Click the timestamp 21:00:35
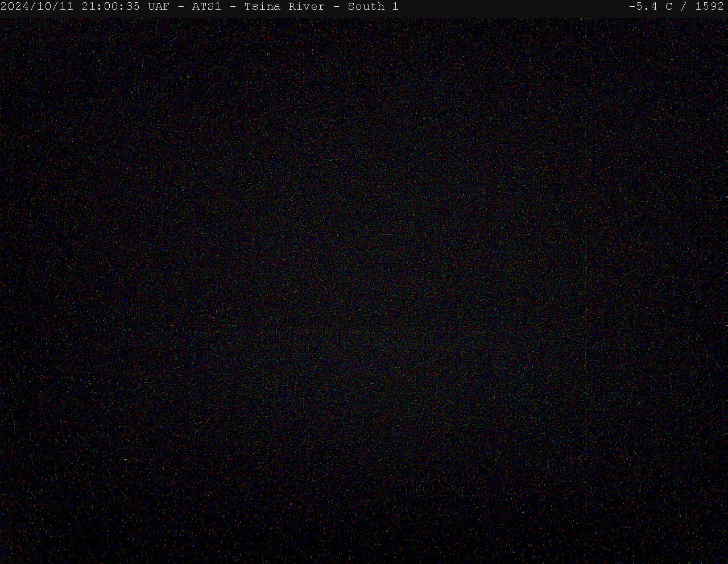The width and height of the screenshot is (728, 564). click(111, 7)
